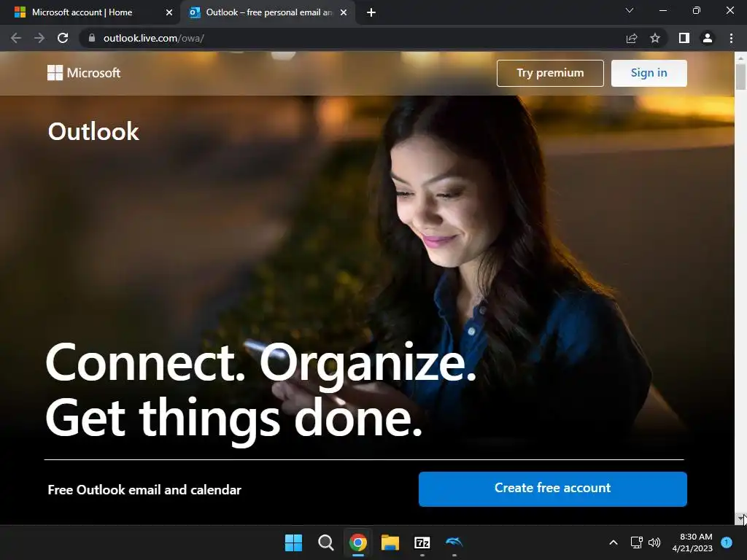This screenshot has height=560, width=747.
Task: Minimize the Chrome window
Action: [663, 10]
